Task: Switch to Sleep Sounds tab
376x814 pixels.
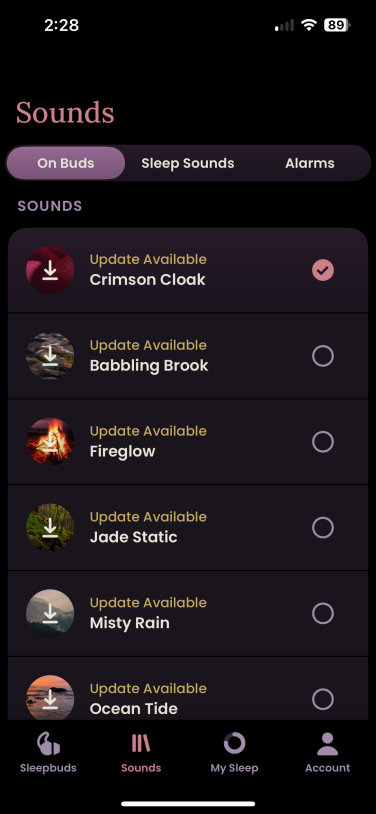Action: (x=187, y=163)
